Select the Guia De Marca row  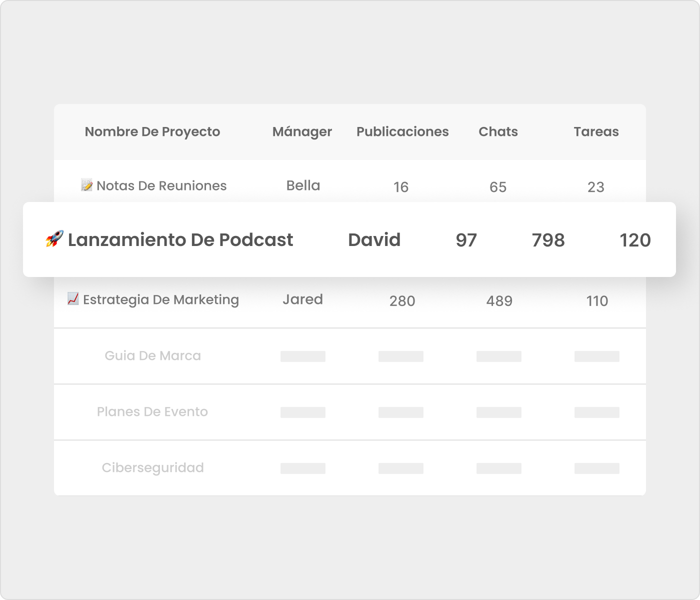point(152,355)
